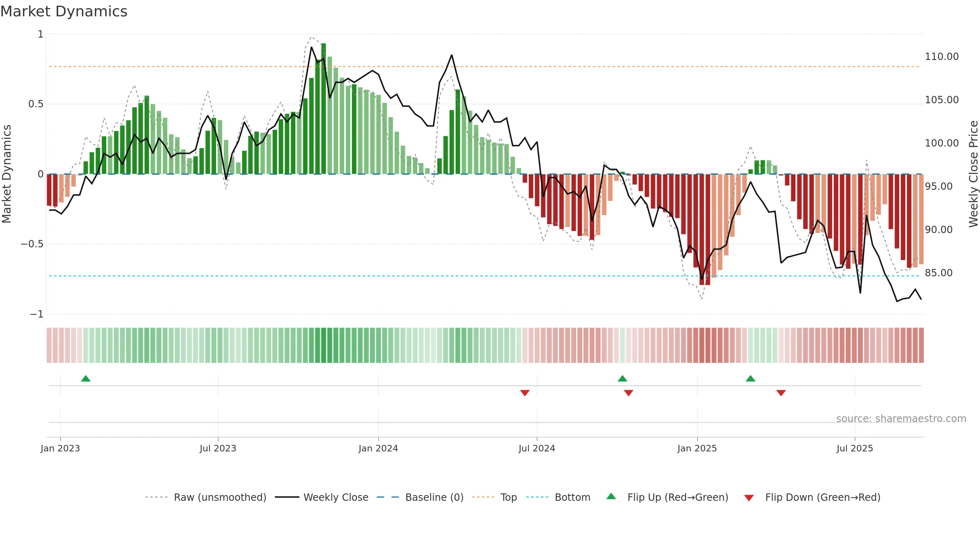Screen dimensions: 980x551
Task: Toggle the Baseline (0) legend entry
Action: point(420,497)
